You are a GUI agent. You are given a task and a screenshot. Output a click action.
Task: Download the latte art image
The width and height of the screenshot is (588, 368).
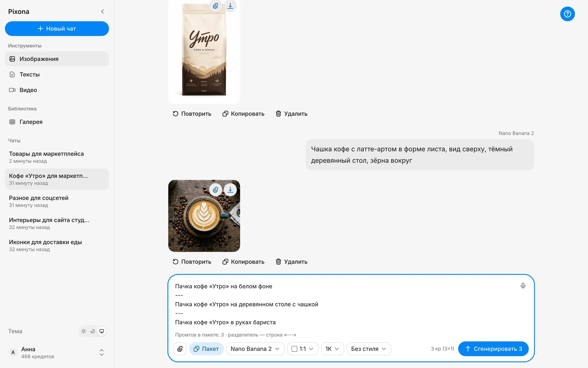click(x=230, y=190)
